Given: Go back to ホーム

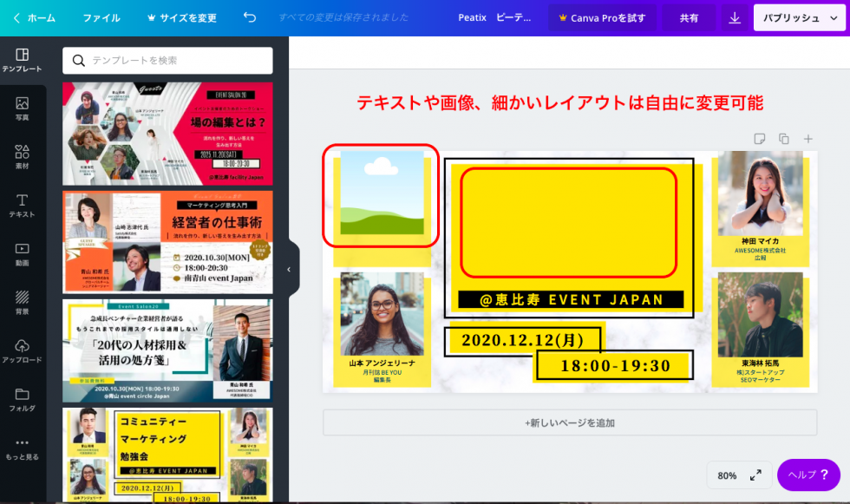Looking at the screenshot, I should point(37,16).
